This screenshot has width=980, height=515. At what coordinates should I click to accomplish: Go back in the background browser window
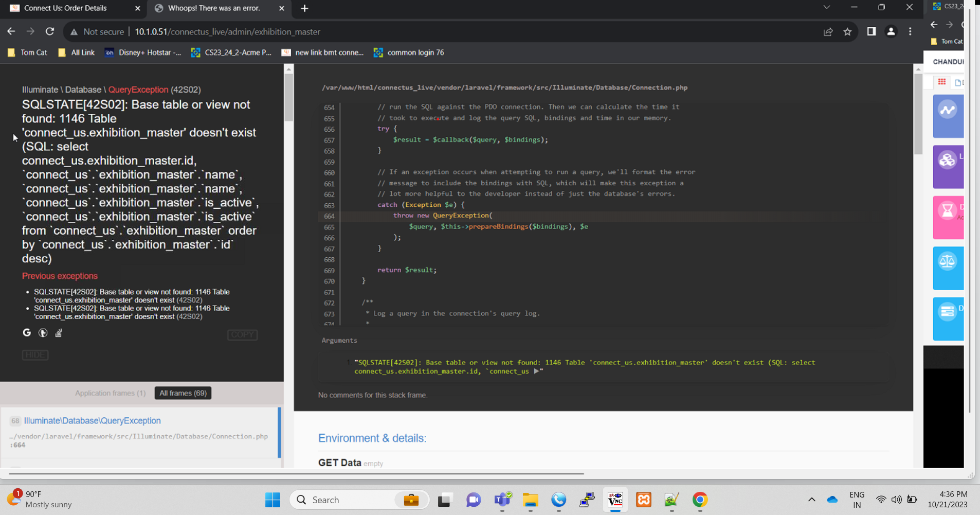tap(934, 25)
